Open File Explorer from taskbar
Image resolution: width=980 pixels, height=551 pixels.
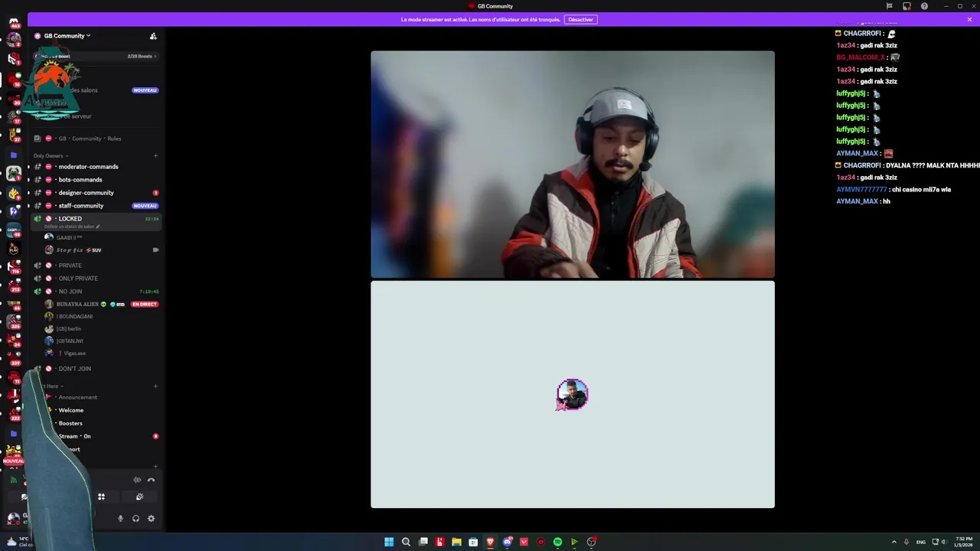[456, 542]
